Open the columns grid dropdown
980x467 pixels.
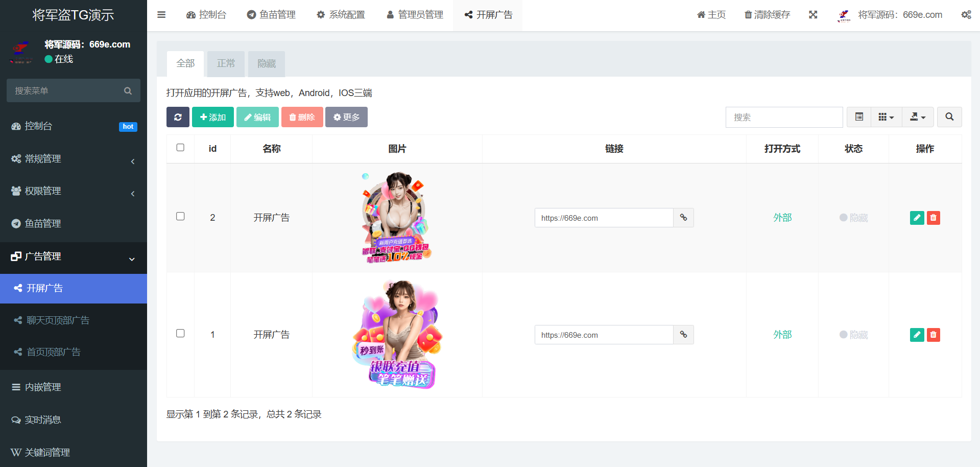(886, 117)
